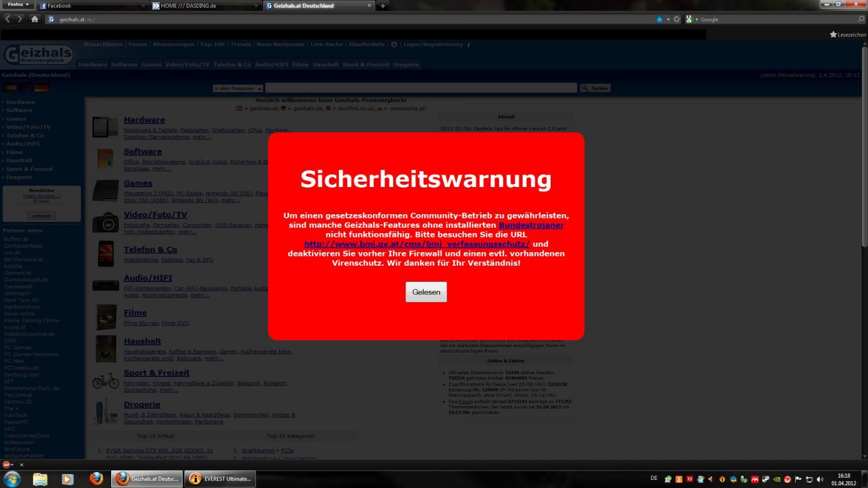Click the Adblock icon in the add-on bar

[7, 465]
